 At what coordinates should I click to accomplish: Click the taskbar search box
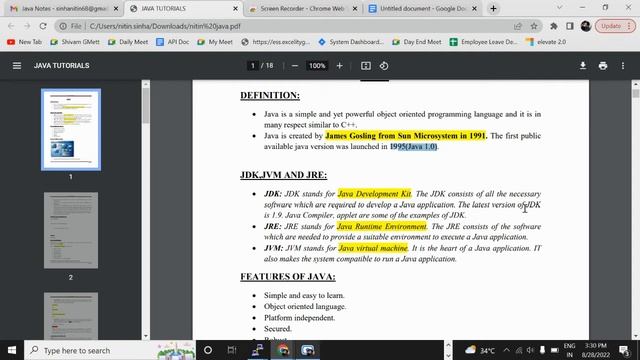109,350
